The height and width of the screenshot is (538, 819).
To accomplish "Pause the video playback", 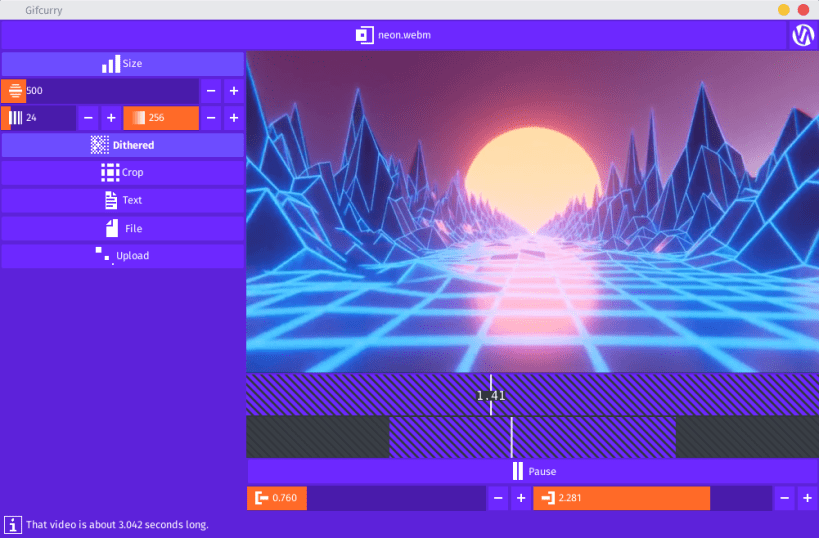I will tap(532, 472).
